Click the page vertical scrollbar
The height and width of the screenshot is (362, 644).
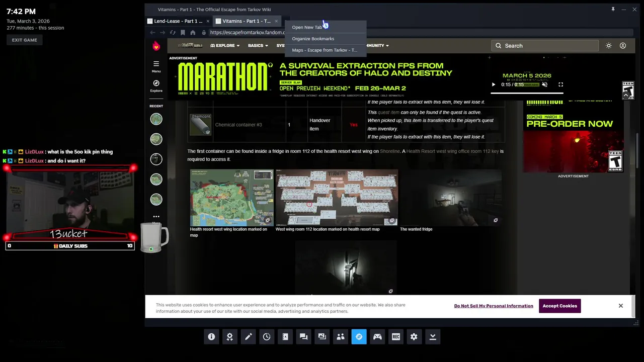(x=637, y=151)
